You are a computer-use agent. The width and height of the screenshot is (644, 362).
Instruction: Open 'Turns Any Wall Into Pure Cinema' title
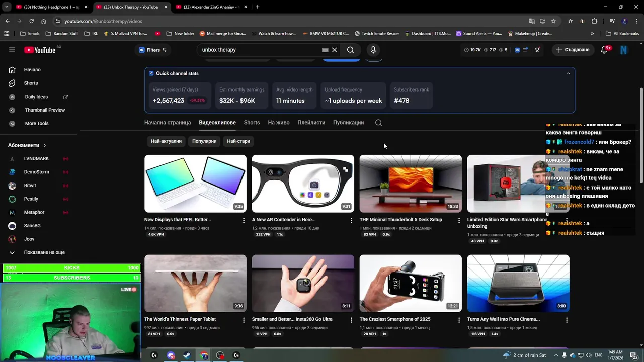[503, 319]
